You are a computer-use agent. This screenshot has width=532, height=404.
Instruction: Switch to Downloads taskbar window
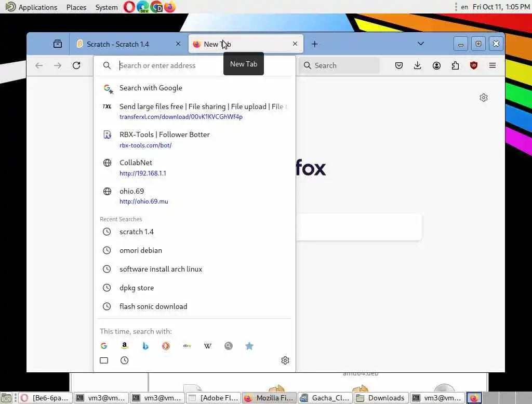(381, 398)
